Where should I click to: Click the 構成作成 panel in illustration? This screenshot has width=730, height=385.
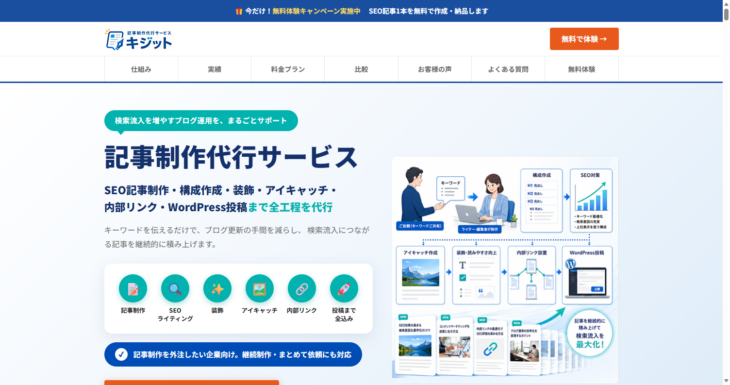coord(541,201)
